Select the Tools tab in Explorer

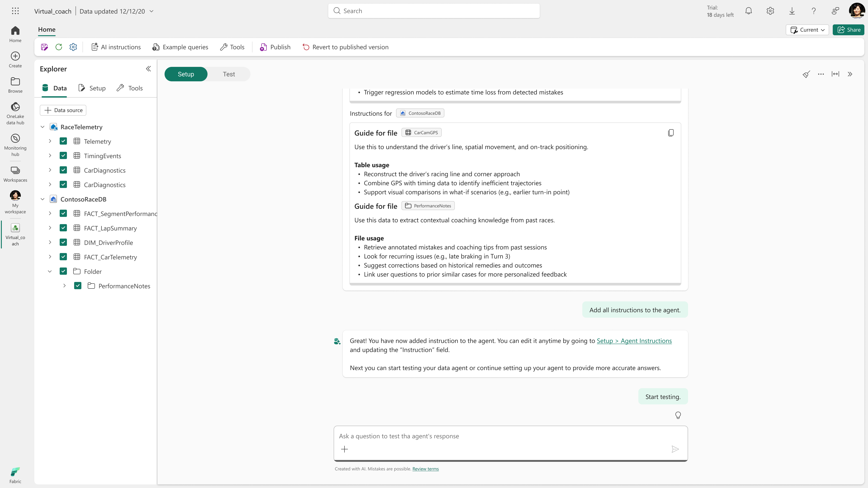[130, 88]
